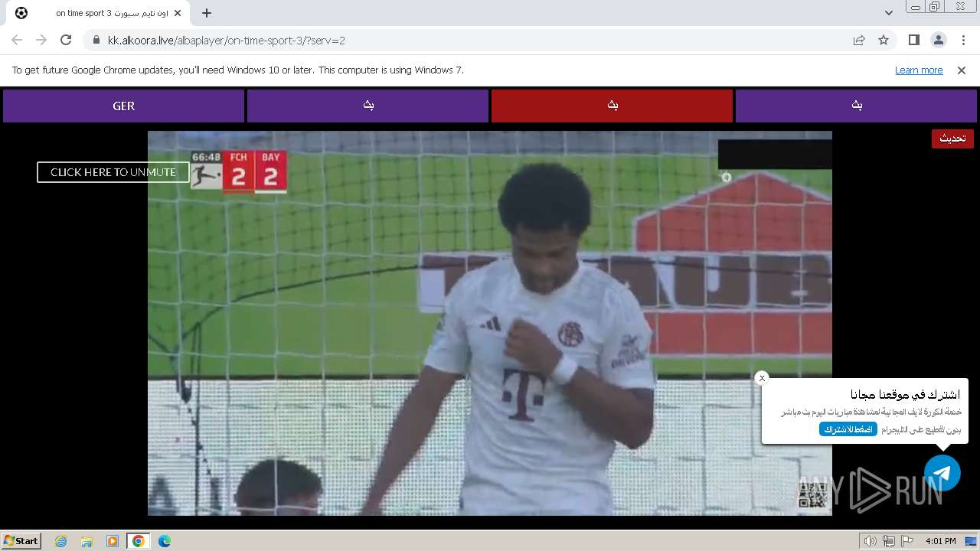Dismiss the Chrome update infobar
980x551 pixels.
(x=962, y=70)
